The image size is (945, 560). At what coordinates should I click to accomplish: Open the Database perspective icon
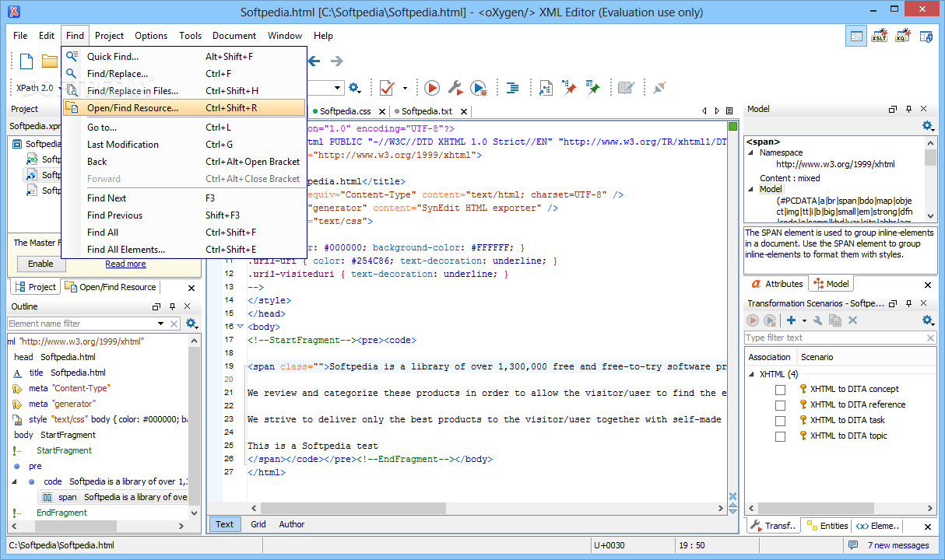926,36
